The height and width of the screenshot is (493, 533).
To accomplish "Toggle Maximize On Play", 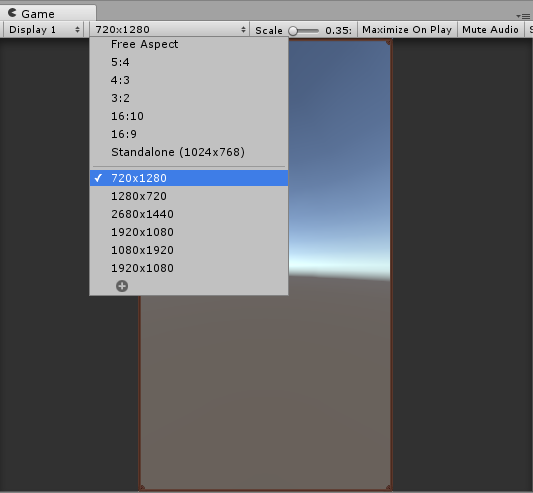I will point(407,30).
